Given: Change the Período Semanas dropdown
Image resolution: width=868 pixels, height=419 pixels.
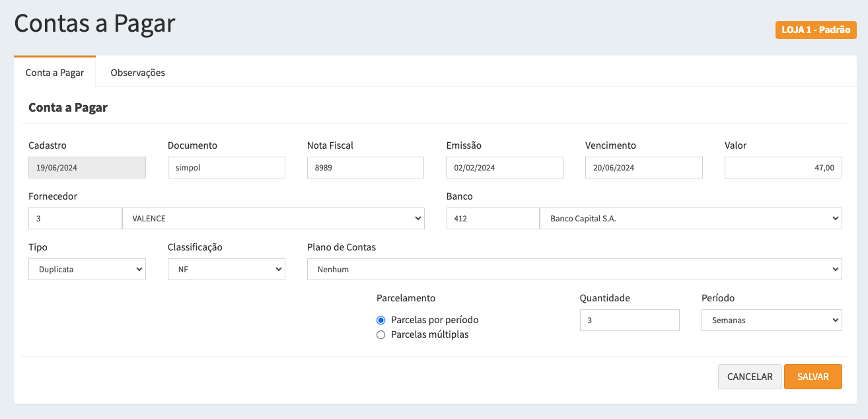Looking at the screenshot, I should (771, 321).
